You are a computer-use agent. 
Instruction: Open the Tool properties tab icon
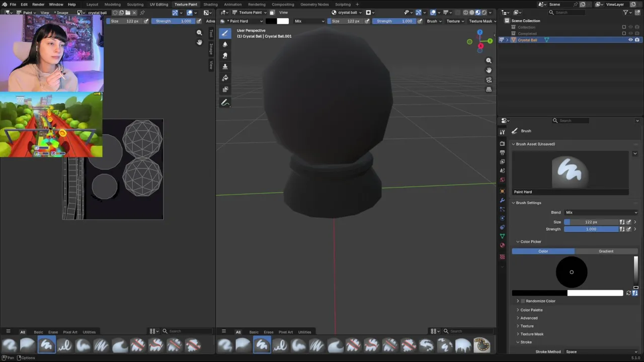pos(502,132)
